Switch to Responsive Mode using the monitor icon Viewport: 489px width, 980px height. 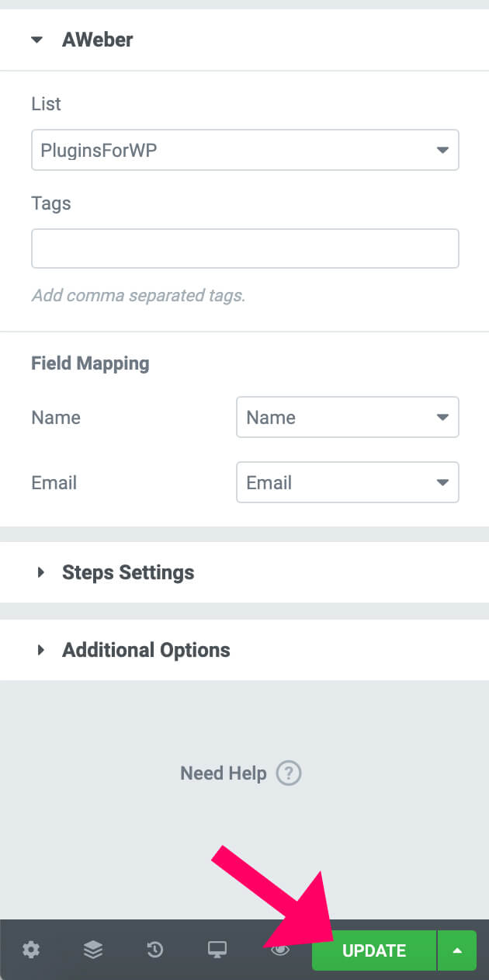(x=217, y=950)
